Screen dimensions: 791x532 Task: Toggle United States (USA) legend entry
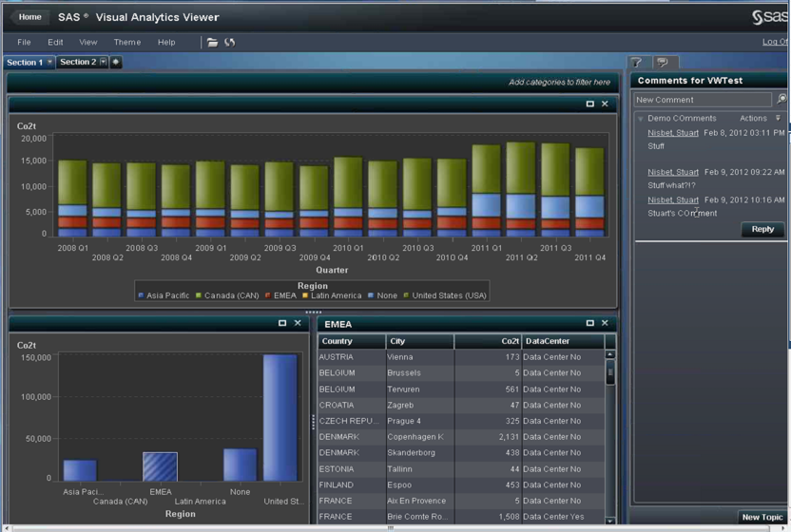[x=447, y=295]
